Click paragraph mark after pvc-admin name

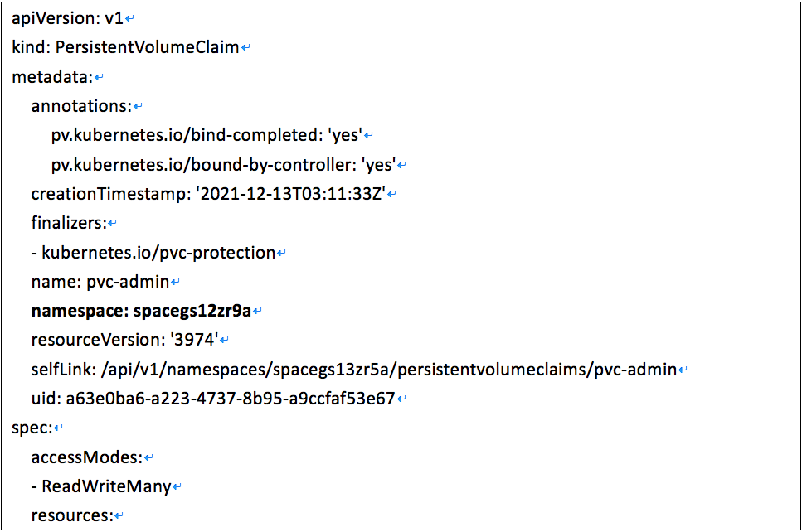[176, 283]
